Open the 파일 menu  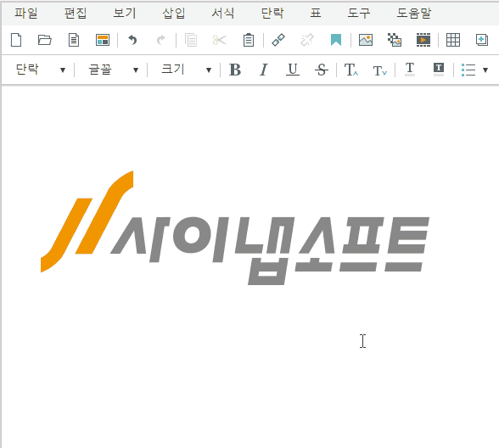26,14
